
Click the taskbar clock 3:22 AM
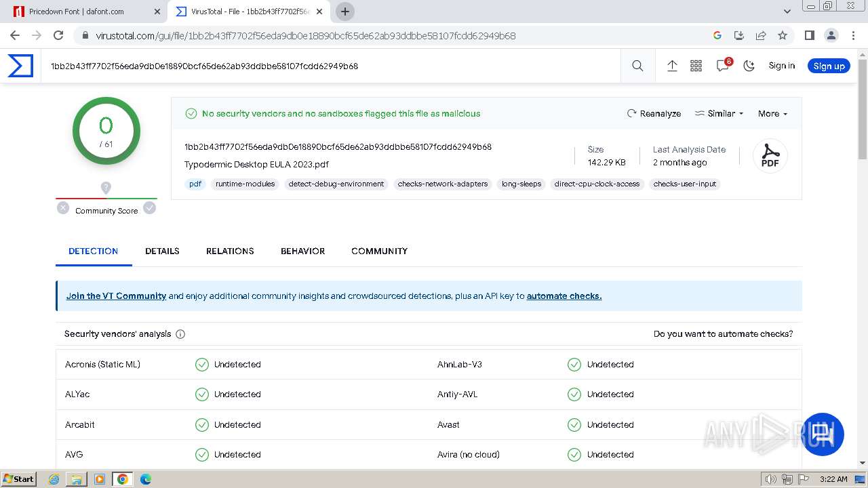point(833,479)
